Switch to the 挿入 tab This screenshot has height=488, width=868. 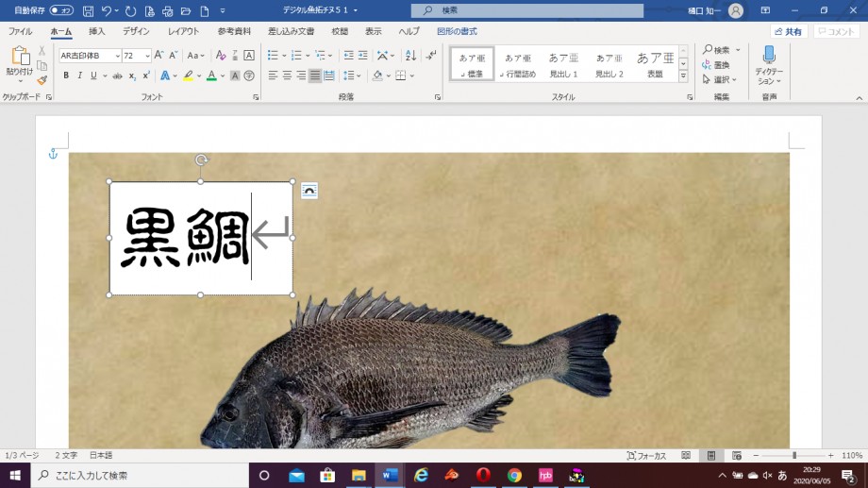click(97, 31)
